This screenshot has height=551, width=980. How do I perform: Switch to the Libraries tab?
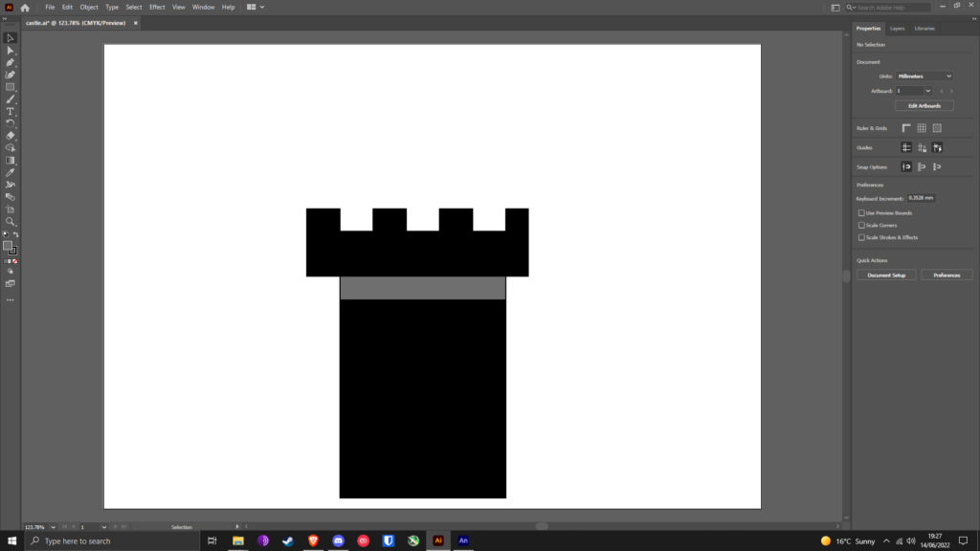(x=924, y=28)
